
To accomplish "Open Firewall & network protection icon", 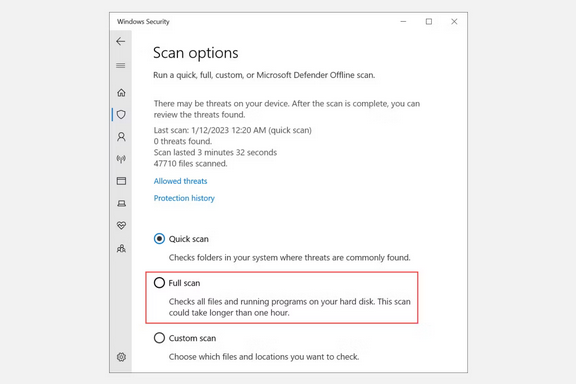I will click(x=121, y=159).
